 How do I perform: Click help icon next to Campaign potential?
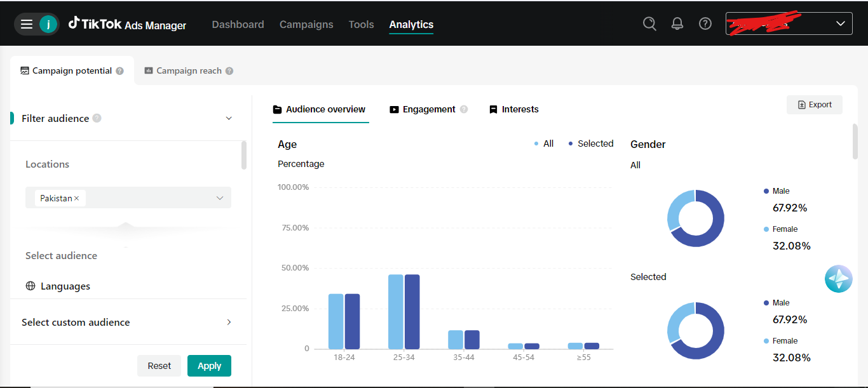pos(119,71)
